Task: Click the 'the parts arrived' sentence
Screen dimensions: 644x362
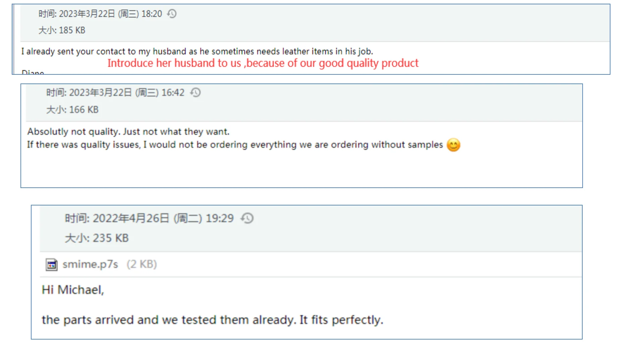Action: pos(212,320)
